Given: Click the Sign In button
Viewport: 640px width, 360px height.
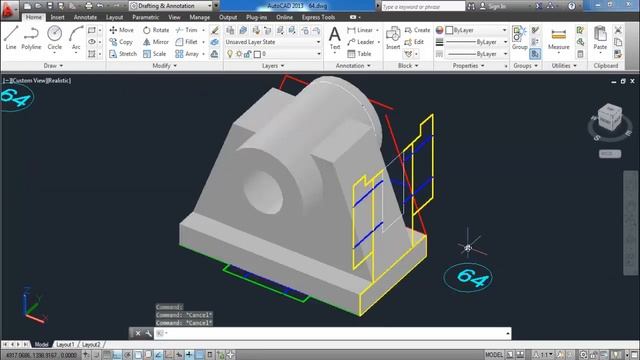Looking at the screenshot, I should [x=493, y=6].
